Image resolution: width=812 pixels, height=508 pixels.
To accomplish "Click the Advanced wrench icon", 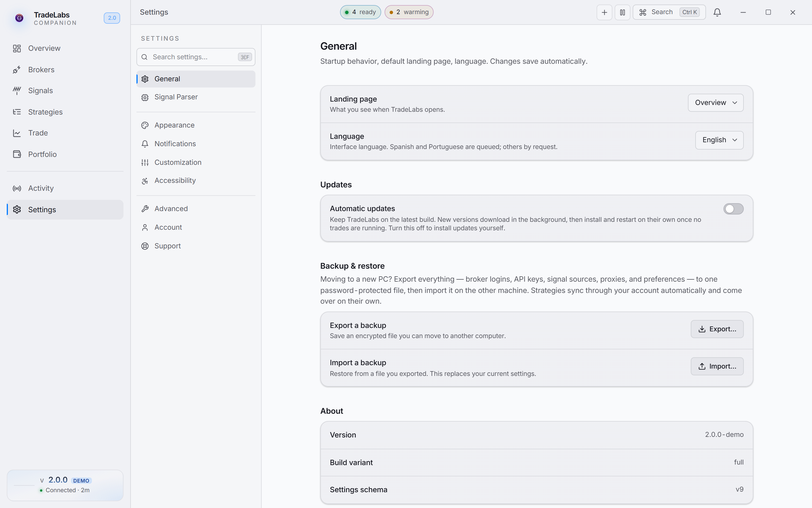I will [145, 209].
